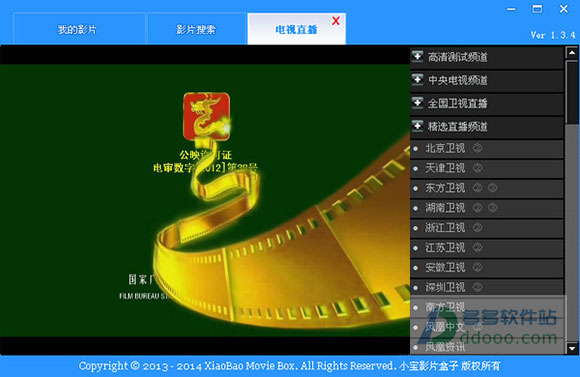Play source 2 of 东方卫视
580x377 pixels.
478,188
